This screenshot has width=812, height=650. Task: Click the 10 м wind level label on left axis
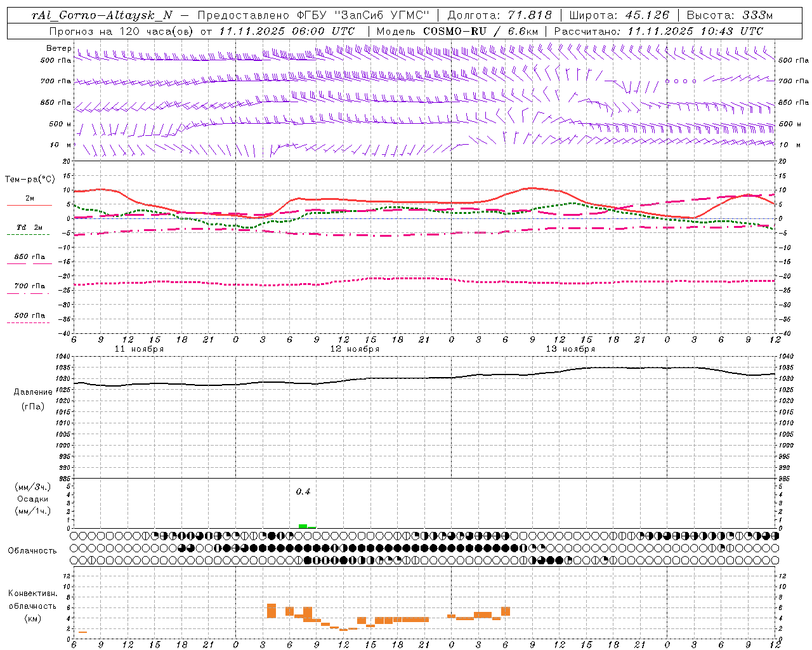tap(60, 145)
